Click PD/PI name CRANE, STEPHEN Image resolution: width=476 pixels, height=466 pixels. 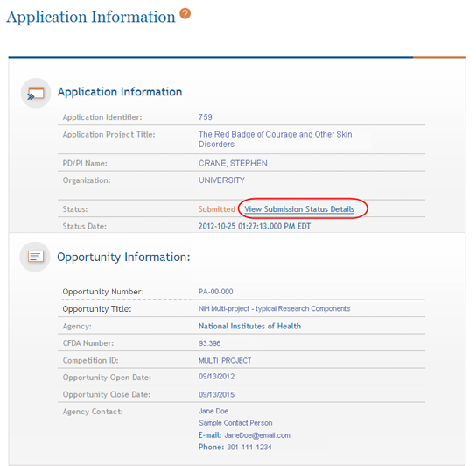point(233,163)
